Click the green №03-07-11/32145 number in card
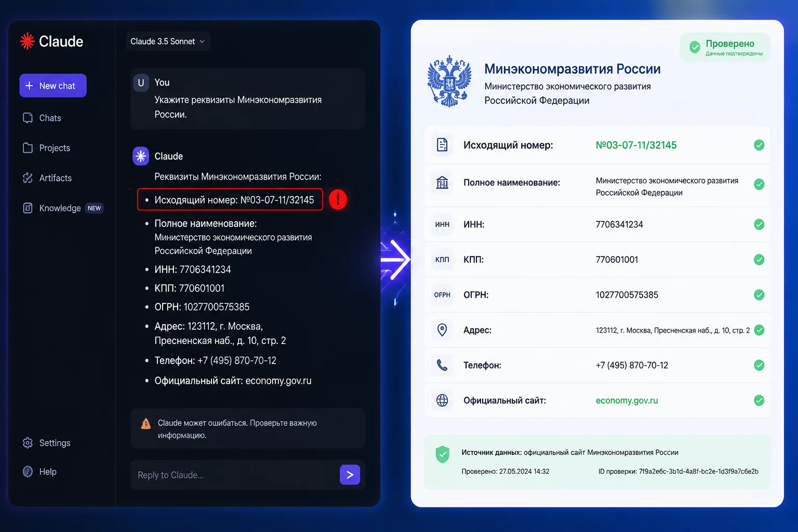 (x=636, y=145)
